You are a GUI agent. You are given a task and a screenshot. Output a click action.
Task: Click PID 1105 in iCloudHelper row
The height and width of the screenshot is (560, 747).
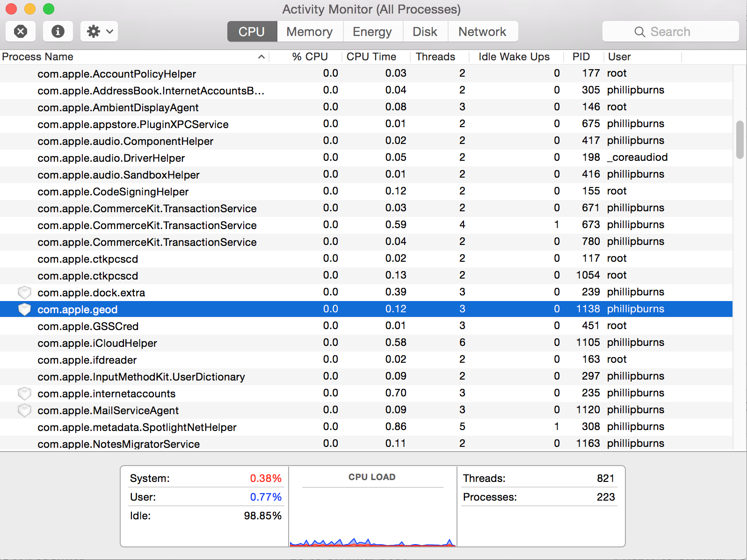tap(588, 343)
